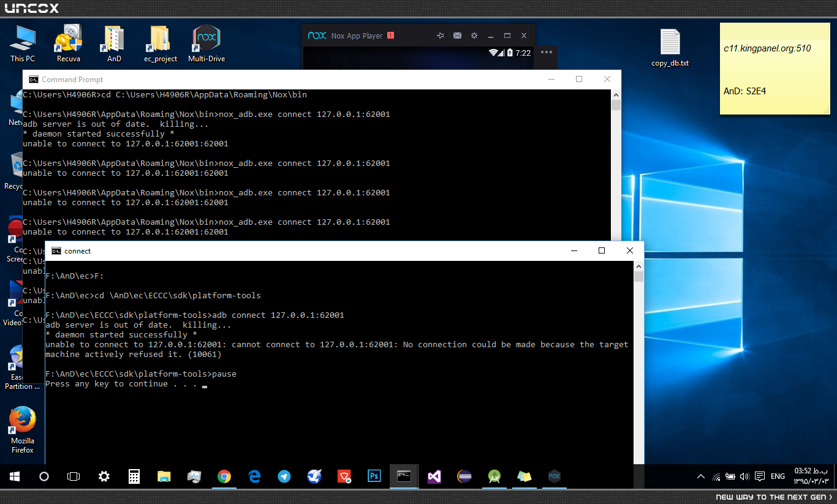Change the ENG input language indicator

(778, 476)
